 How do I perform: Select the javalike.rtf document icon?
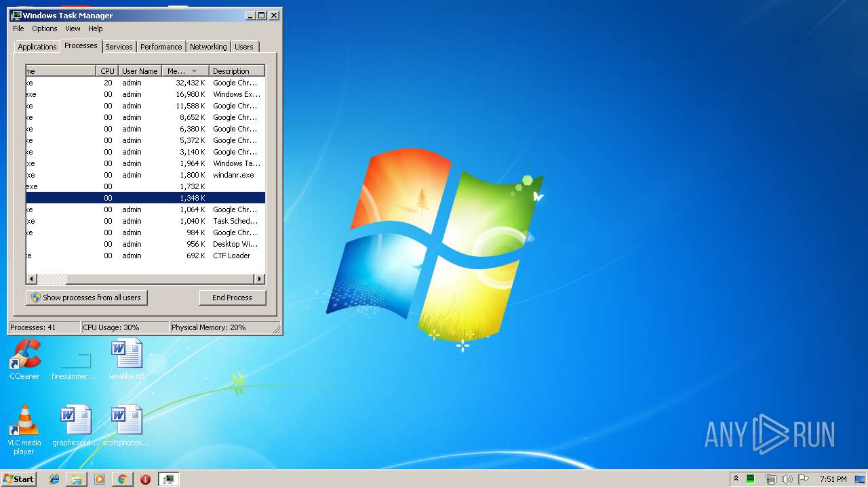127,360
